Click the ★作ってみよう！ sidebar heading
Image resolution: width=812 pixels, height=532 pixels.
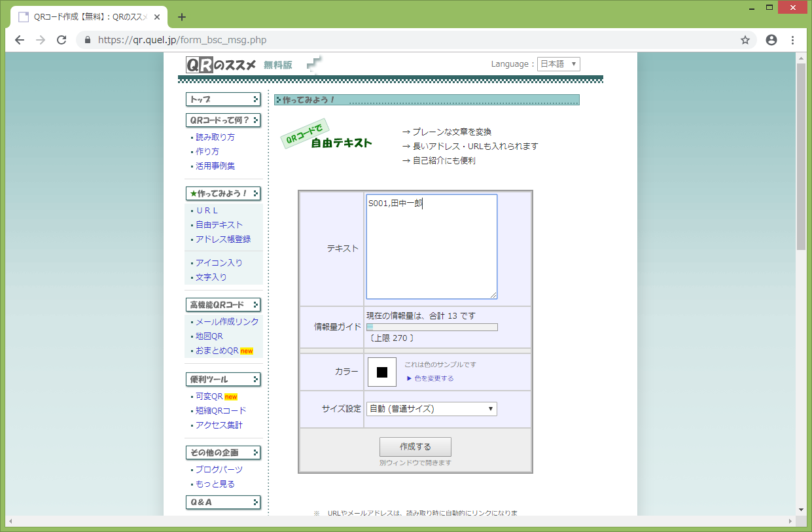[x=223, y=194]
